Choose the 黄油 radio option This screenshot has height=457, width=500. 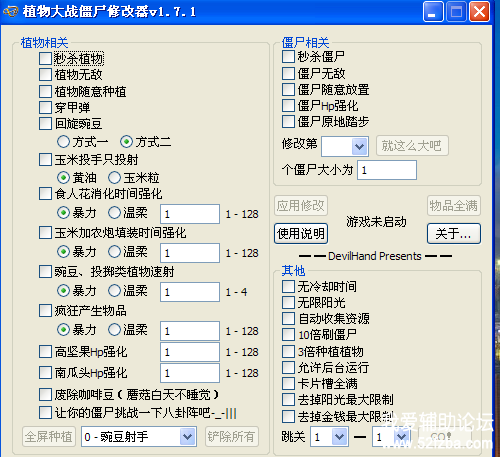[x=63, y=178]
